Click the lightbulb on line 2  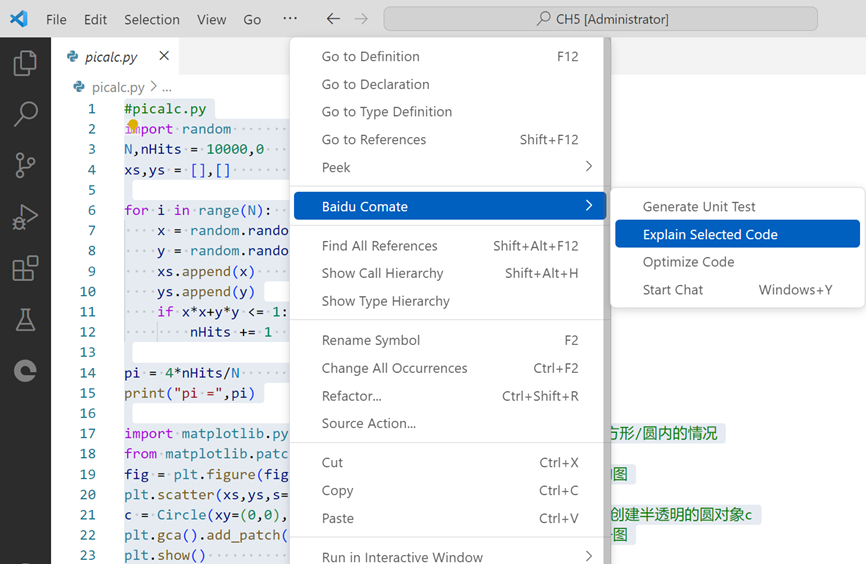pos(133,124)
